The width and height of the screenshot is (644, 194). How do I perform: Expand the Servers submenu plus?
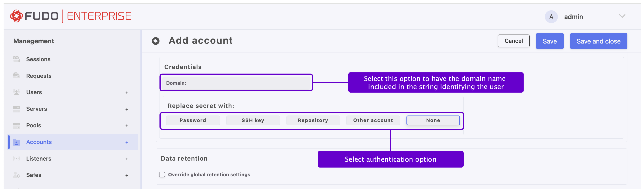[127, 109]
